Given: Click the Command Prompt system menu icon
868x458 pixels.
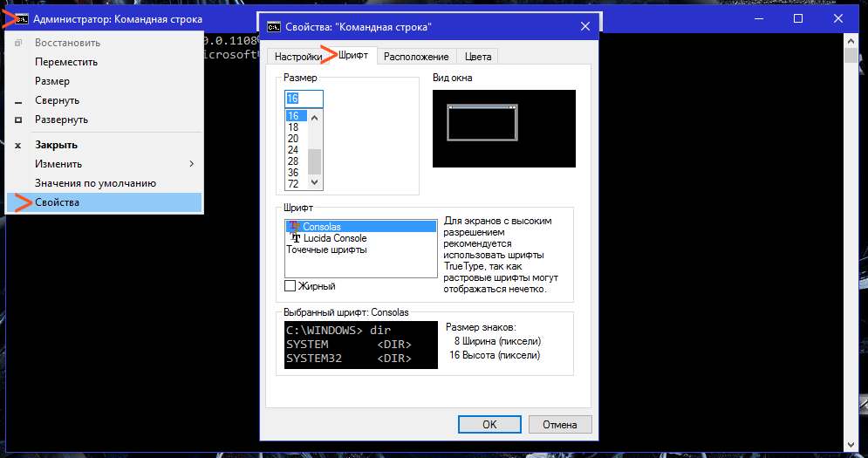Looking at the screenshot, I should click(x=21, y=19).
